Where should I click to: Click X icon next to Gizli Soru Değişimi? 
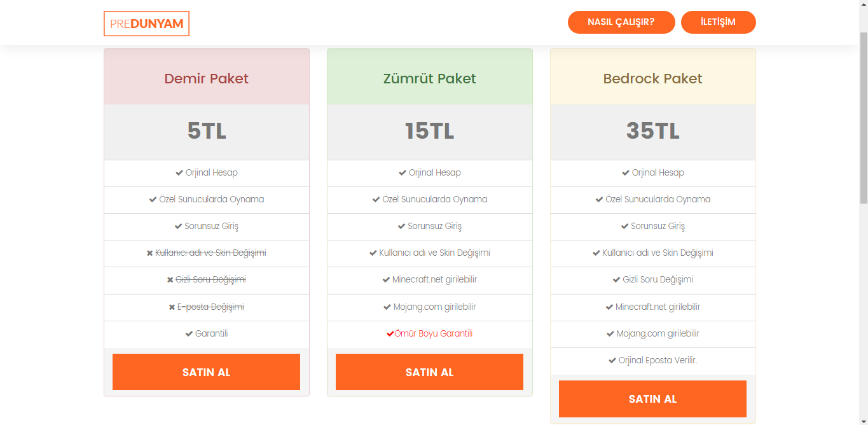[170, 280]
